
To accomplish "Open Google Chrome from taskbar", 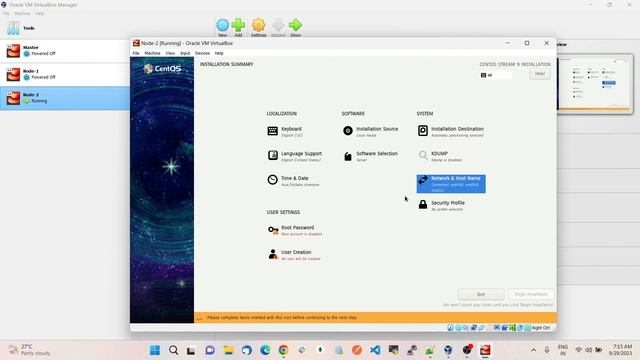I will coord(283,350).
